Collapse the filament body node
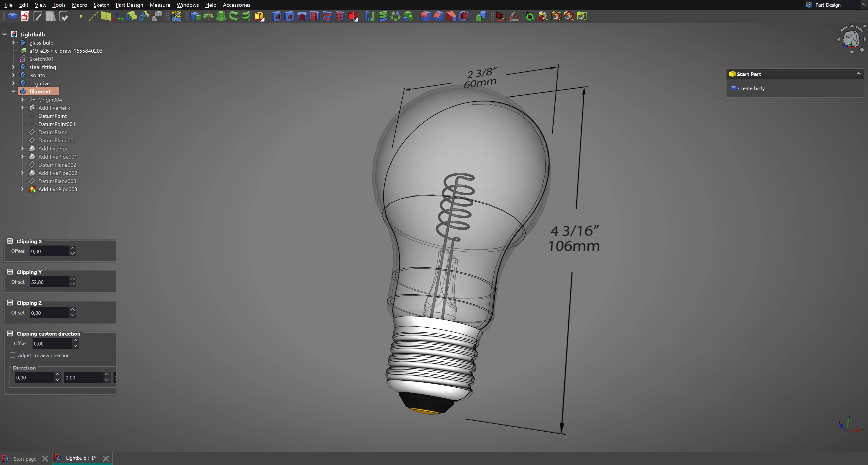868x465 pixels. coord(14,91)
